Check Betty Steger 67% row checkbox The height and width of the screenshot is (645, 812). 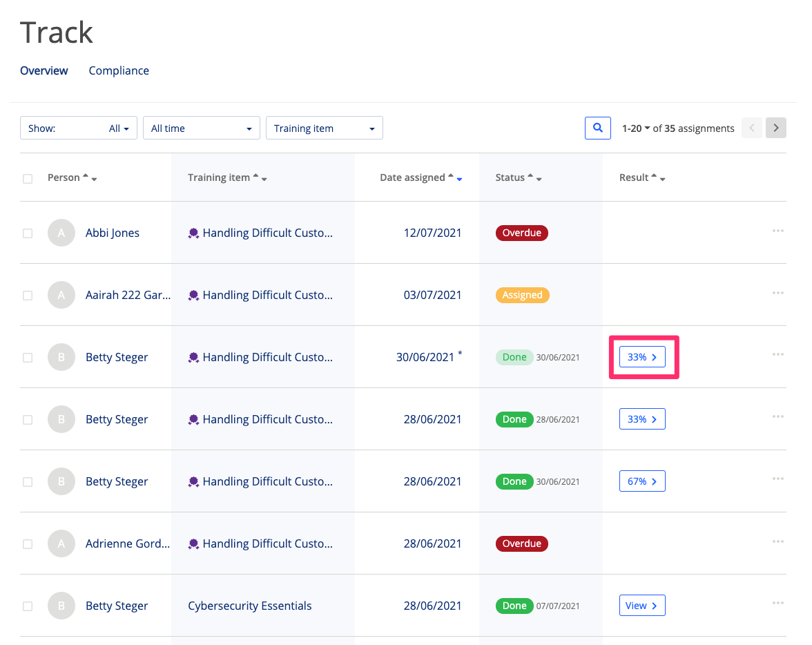pyautogui.click(x=28, y=482)
